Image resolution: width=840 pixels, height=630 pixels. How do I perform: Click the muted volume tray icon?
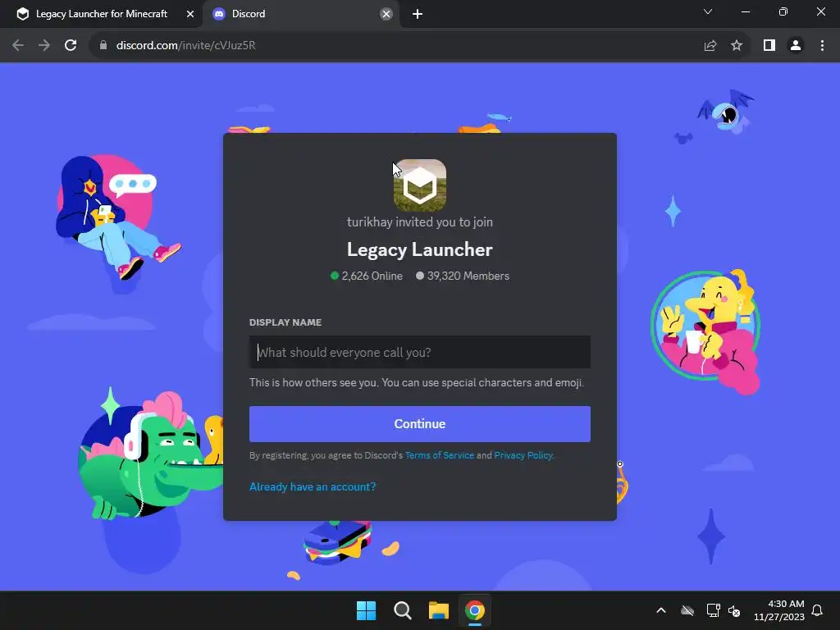(734, 610)
